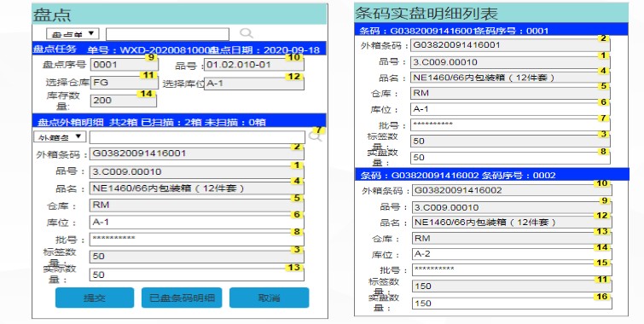This screenshot has height=324, width=644.
Task: Click 批号 field in 盘点 panel
Action: pos(197,240)
